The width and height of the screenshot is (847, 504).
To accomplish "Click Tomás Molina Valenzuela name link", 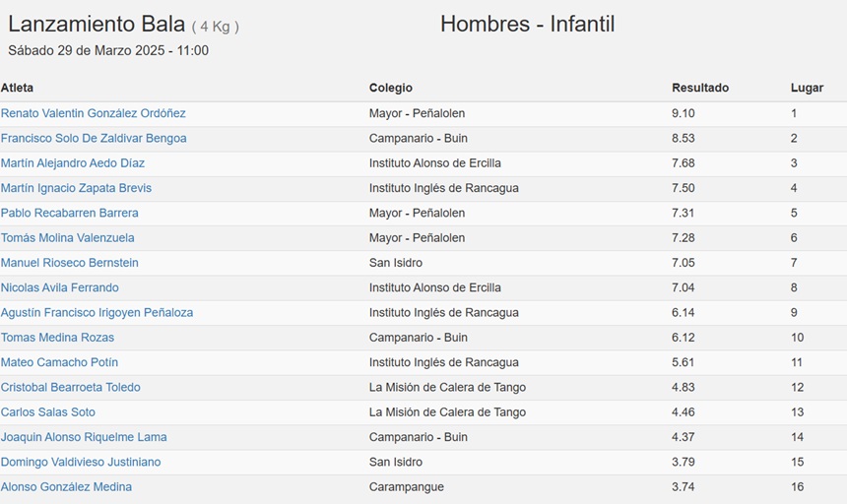I will tap(68, 237).
